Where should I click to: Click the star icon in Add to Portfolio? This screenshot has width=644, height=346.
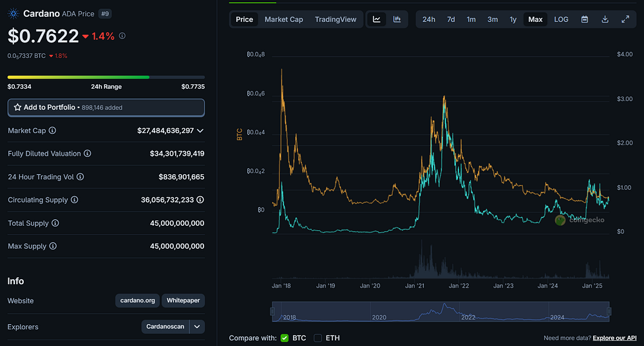(17, 107)
